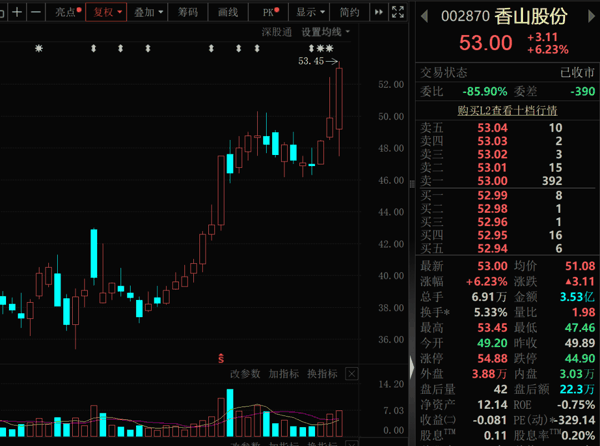Click the 买一 price 52.99
Image resolution: width=600 pixels, height=446 pixels.
tap(492, 195)
